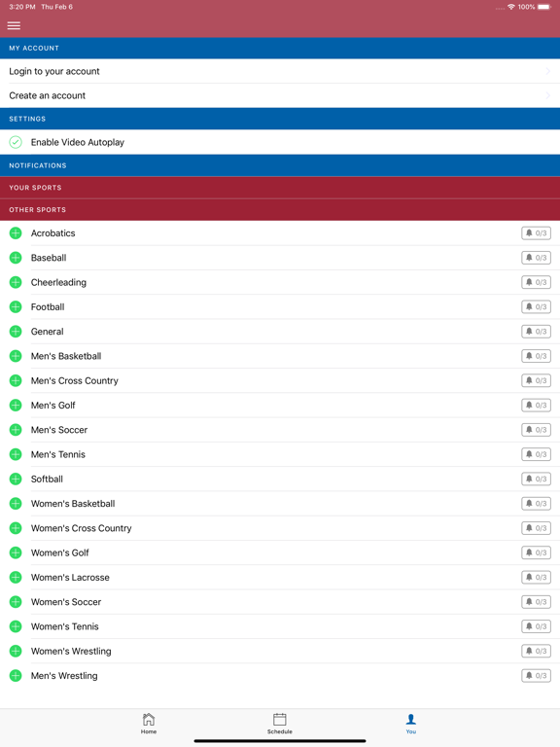Add Men's Wrestling via green plus icon
Screen dimensions: 560x747
pyautogui.click(x=16, y=676)
